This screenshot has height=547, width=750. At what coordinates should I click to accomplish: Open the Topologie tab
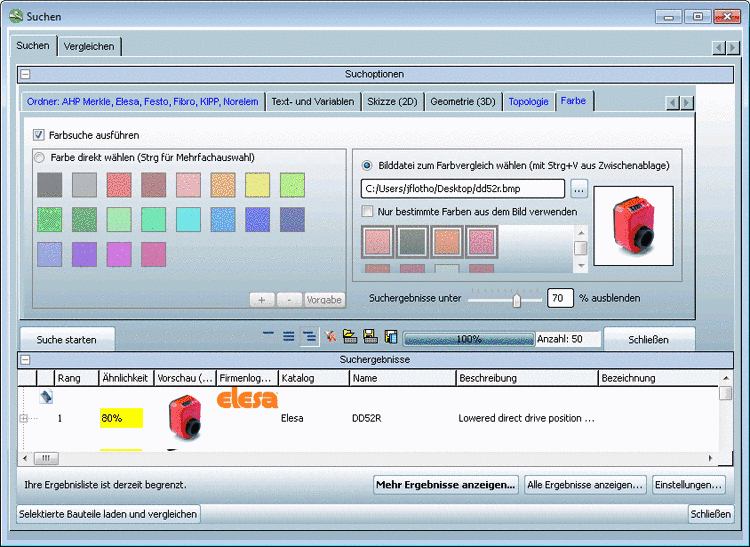point(529,101)
